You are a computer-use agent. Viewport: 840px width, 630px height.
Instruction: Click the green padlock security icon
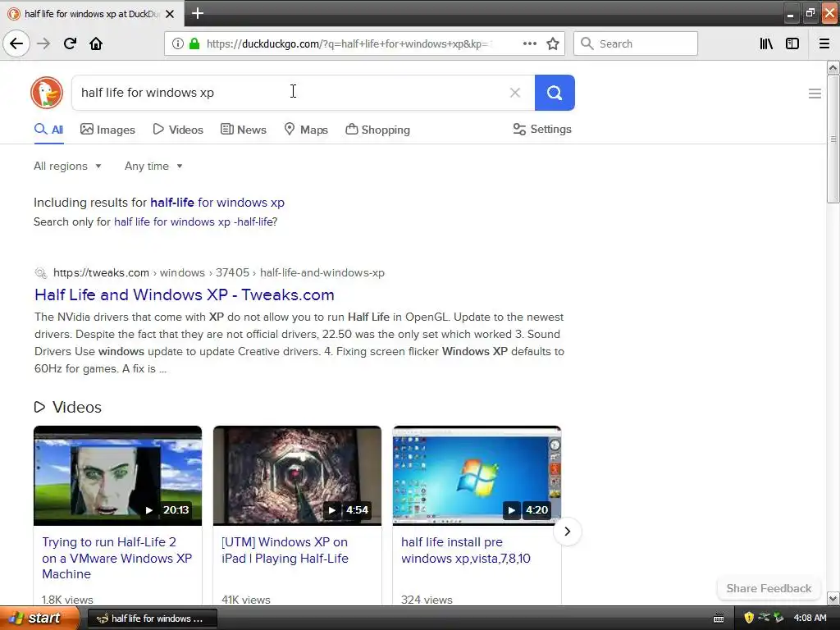pos(194,43)
